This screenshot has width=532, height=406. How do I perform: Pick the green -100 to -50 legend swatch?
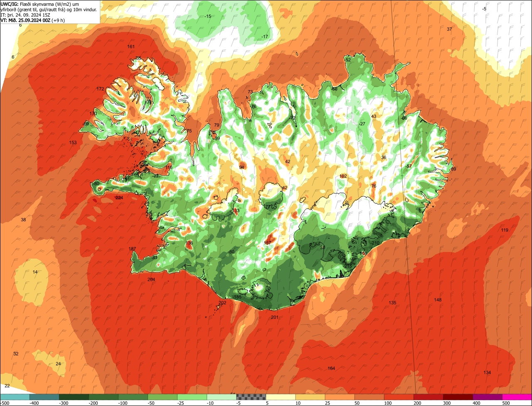[x=133, y=397]
